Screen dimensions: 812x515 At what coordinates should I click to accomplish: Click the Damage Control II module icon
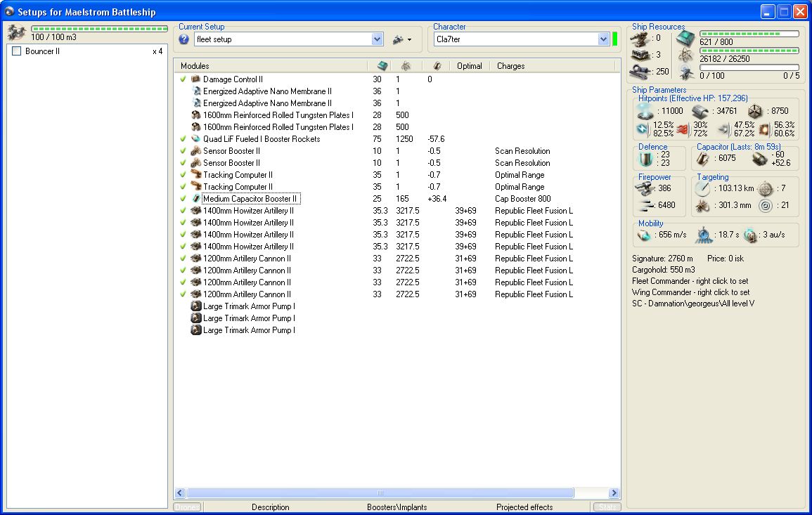[195, 79]
